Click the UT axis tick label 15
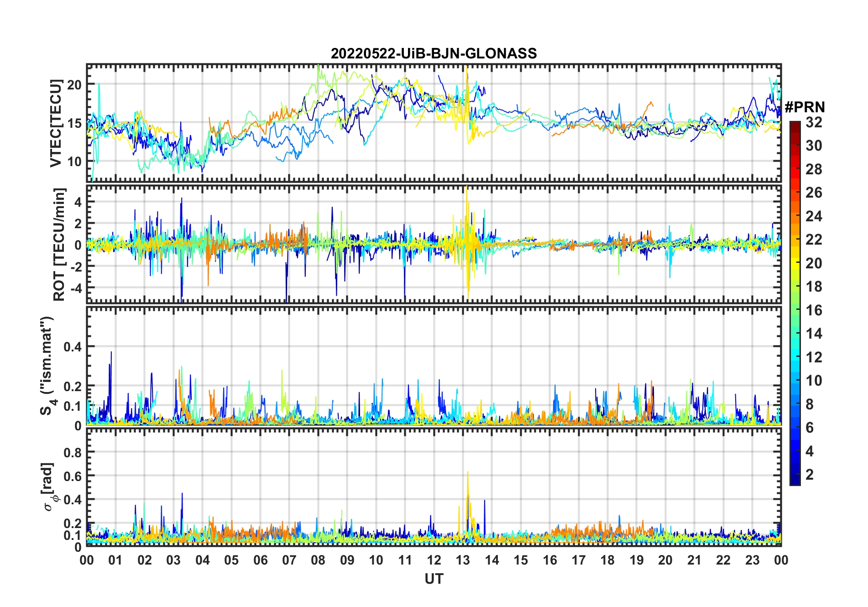The height and width of the screenshot is (607, 868). 521,560
